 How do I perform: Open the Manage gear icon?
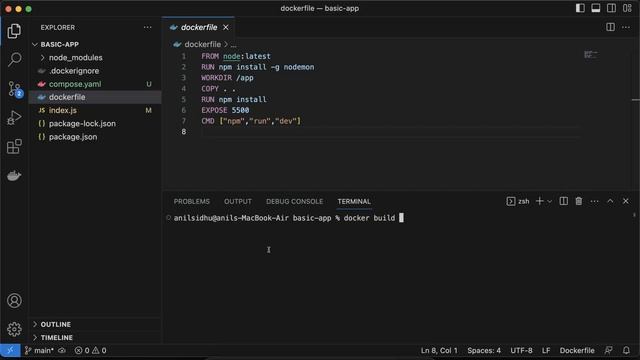[x=14, y=329]
